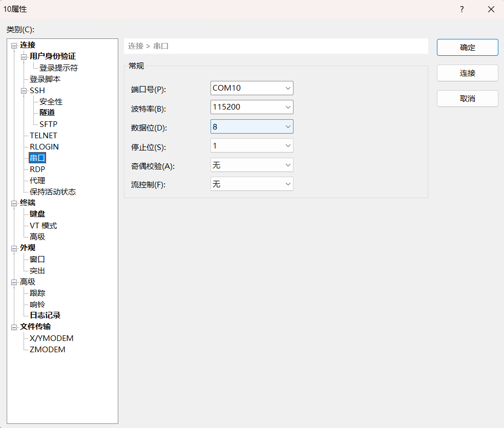Select 代理 in the tree

point(37,181)
